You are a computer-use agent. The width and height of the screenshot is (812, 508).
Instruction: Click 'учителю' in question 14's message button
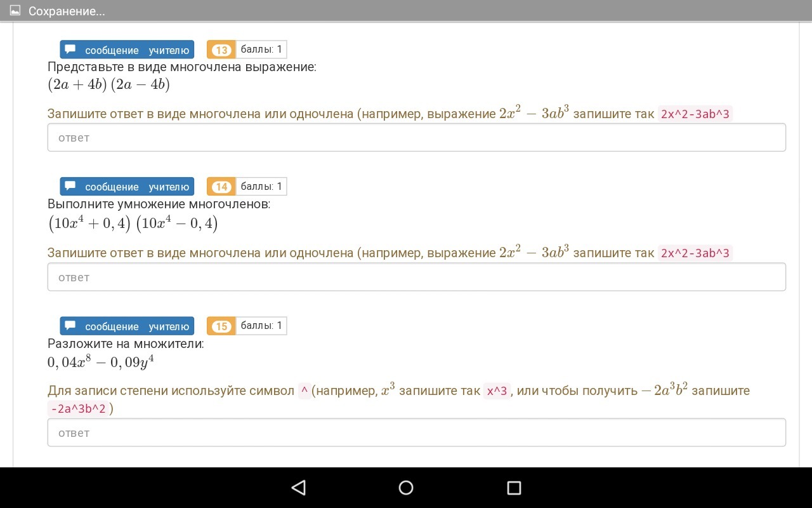[x=169, y=187]
